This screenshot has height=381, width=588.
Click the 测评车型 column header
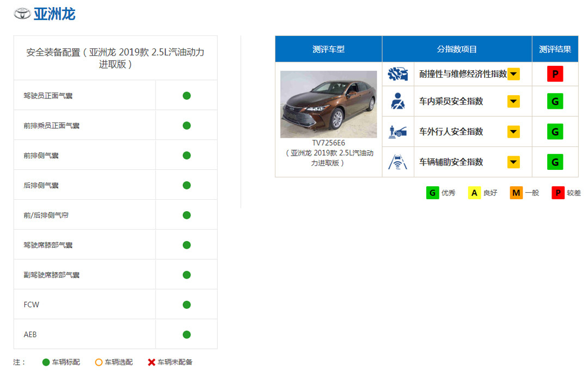328,49
